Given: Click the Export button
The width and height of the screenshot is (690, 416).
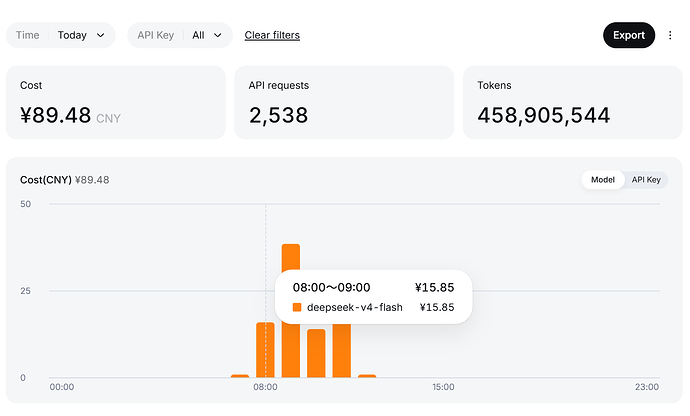Looking at the screenshot, I should (629, 35).
